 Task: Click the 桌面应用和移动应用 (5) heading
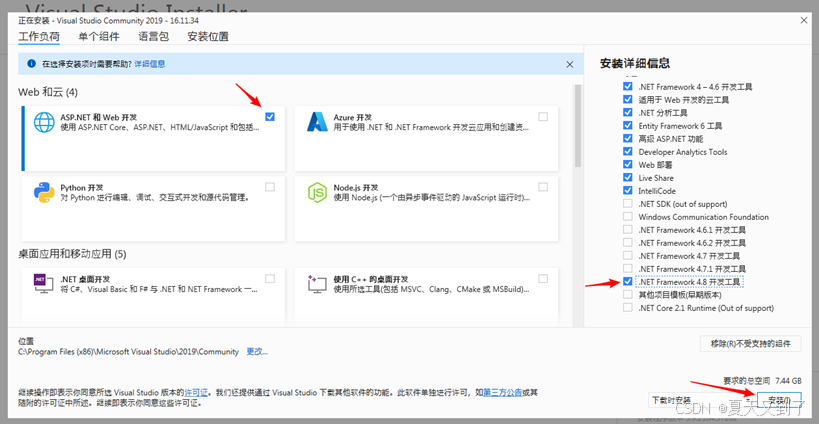click(73, 254)
